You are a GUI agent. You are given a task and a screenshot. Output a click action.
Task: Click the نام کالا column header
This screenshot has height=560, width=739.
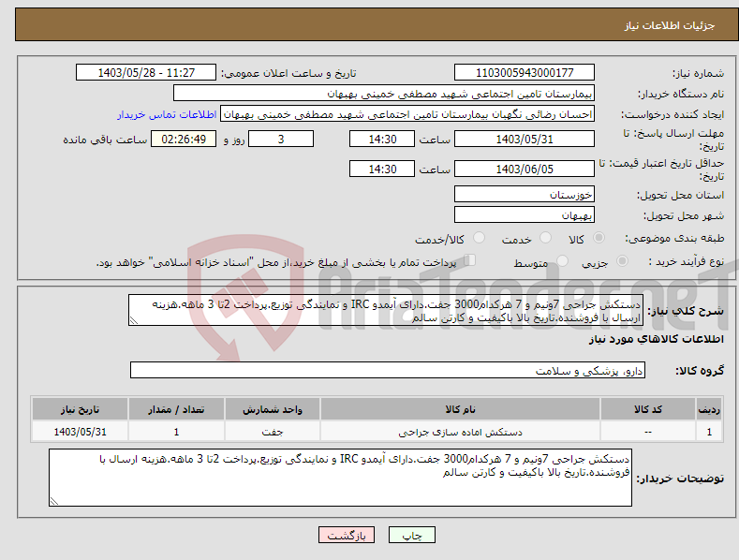(x=460, y=409)
